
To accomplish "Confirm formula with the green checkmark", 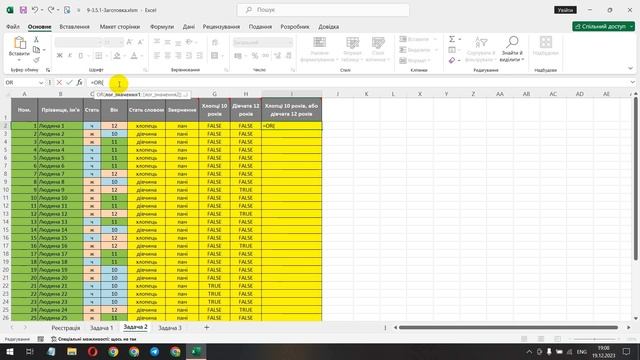I will 69,82.
